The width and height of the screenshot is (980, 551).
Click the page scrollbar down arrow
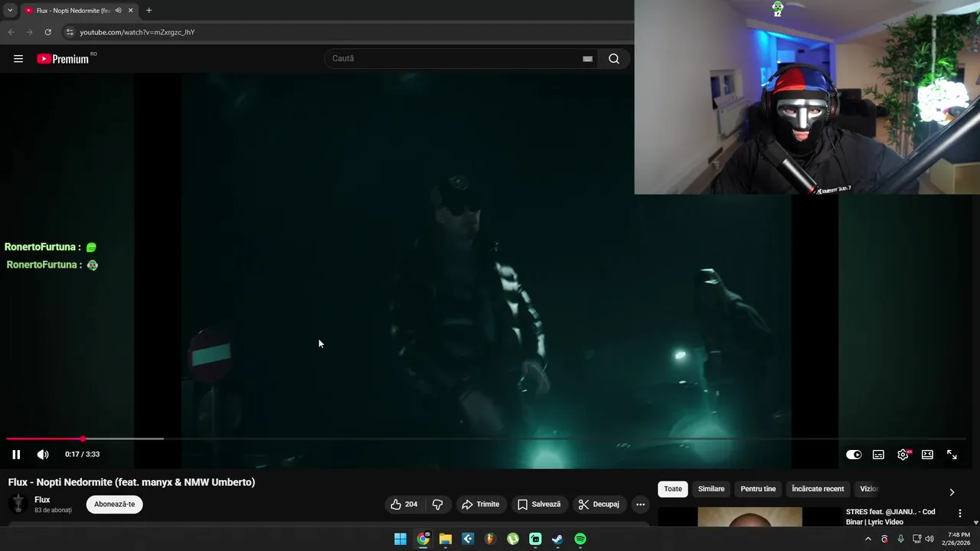click(x=975, y=523)
